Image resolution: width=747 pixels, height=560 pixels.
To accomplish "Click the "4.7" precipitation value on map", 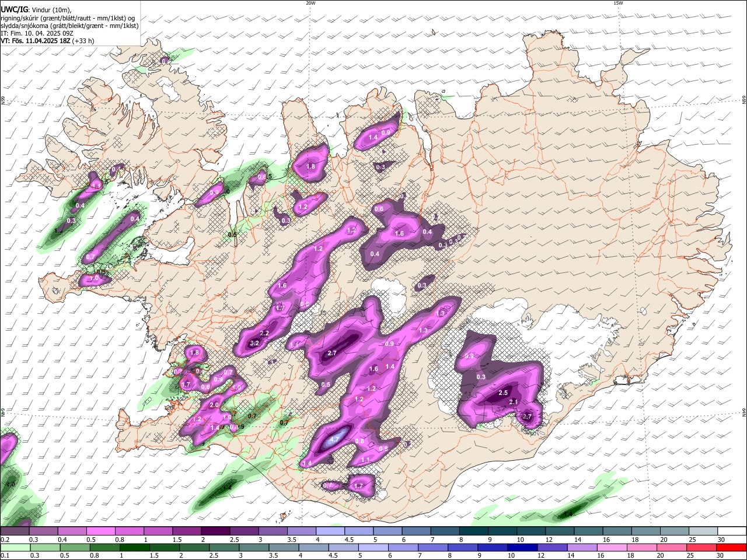I will pos(334,439).
